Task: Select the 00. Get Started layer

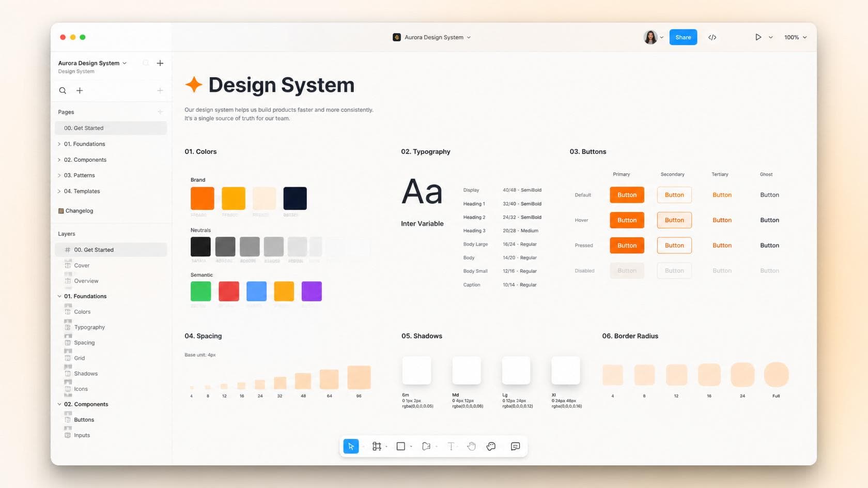Action: [x=111, y=250]
